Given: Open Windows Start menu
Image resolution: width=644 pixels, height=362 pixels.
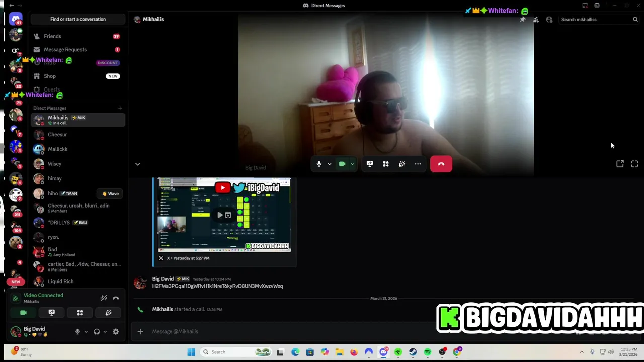Looking at the screenshot, I should click(x=191, y=352).
